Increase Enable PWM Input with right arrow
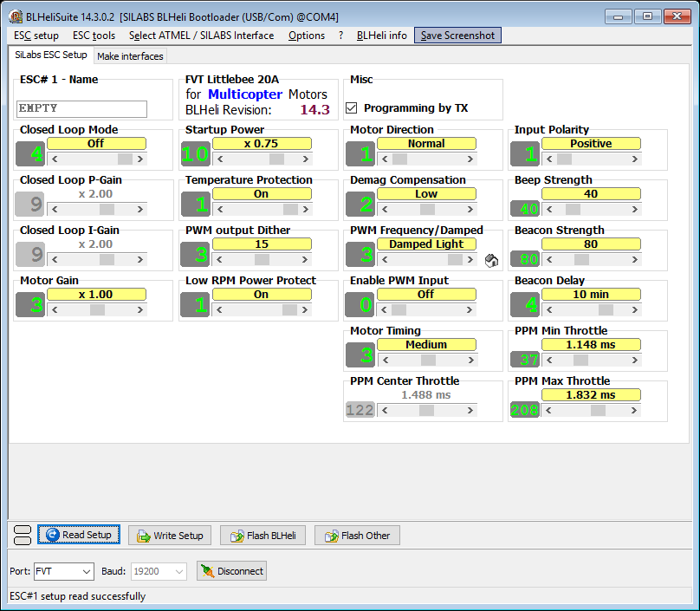Image resolution: width=700 pixels, height=611 pixels. click(x=470, y=309)
